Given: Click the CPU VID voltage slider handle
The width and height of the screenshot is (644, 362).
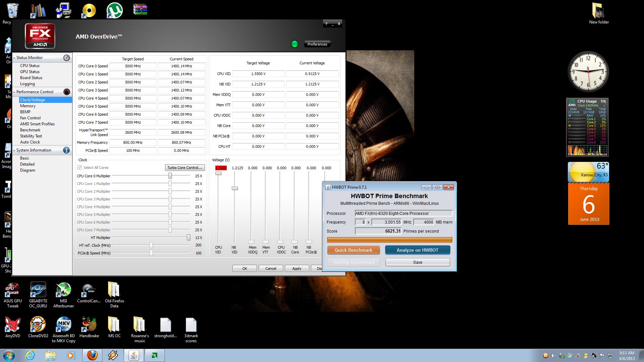Looking at the screenshot, I should pyautogui.click(x=218, y=173).
